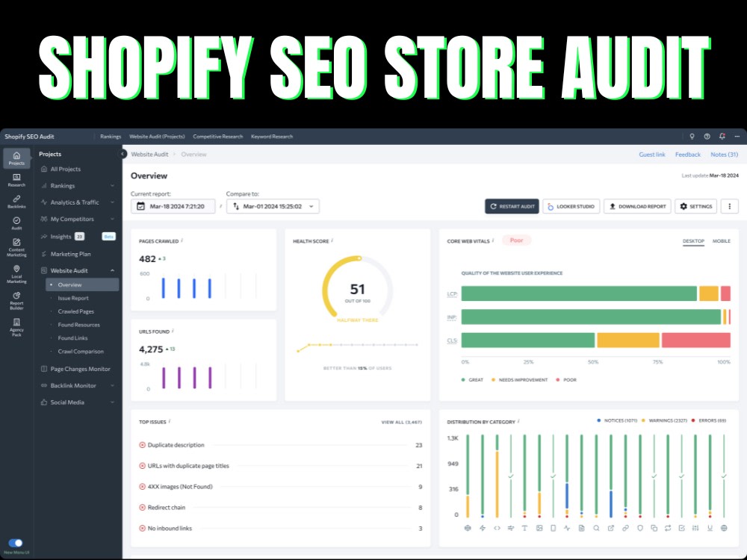The image size is (747, 560).
Task: Click the Download Report button
Action: point(637,206)
